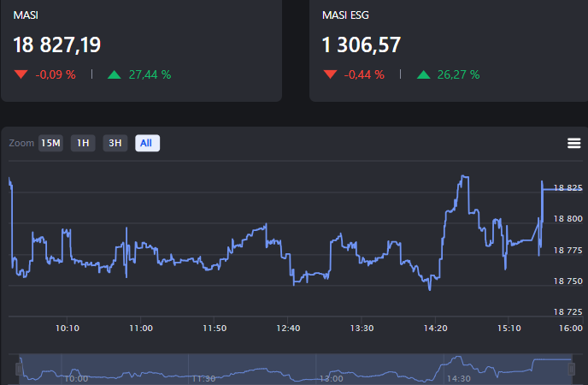The height and width of the screenshot is (385, 588).
Task: Open the MASI index title
Action: pos(26,15)
